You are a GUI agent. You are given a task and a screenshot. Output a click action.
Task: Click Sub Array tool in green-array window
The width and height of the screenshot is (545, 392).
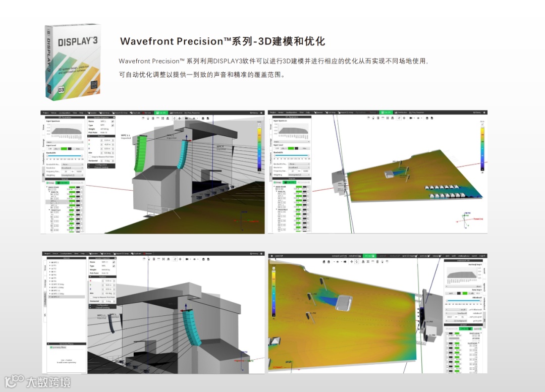(104, 113)
